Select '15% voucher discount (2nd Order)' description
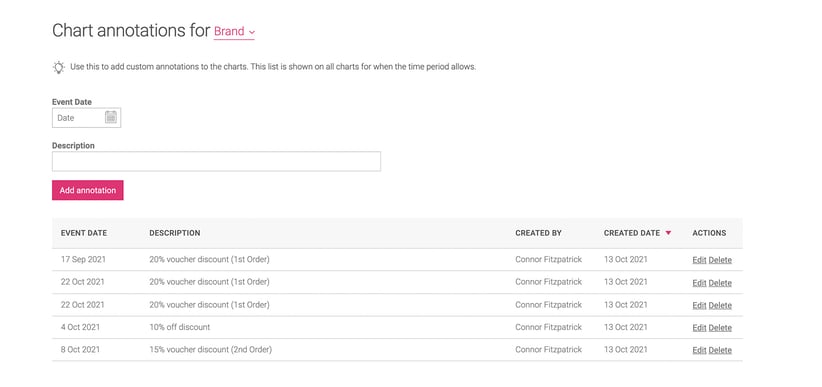 click(x=211, y=349)
